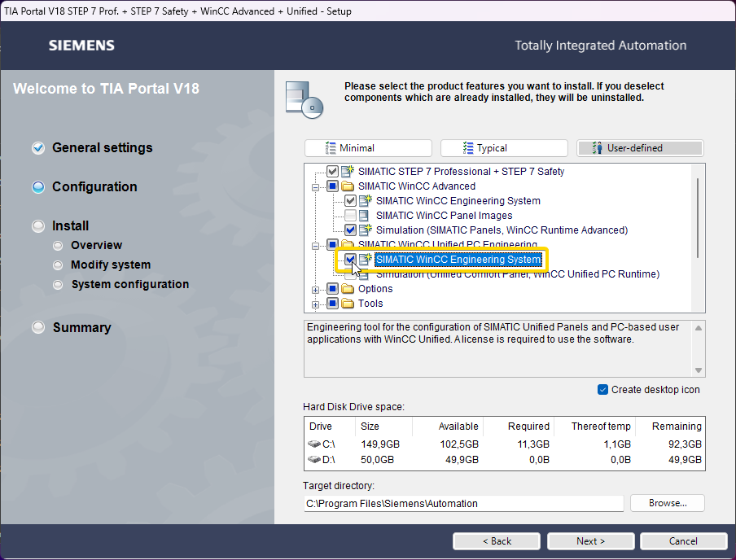This screenshot has height=560, width=736.
Task: Click the Options folder icon
Action: click(x=348, y=289)
